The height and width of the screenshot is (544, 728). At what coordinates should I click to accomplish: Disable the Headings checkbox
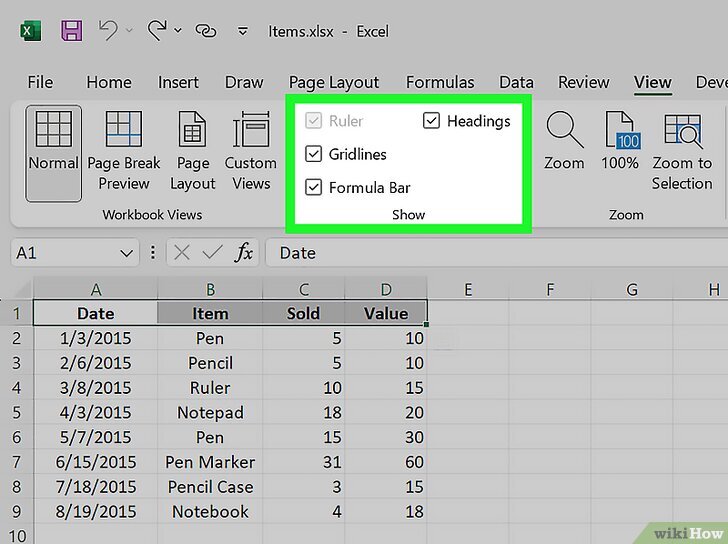pyautogui.click(x=432, y=121)
